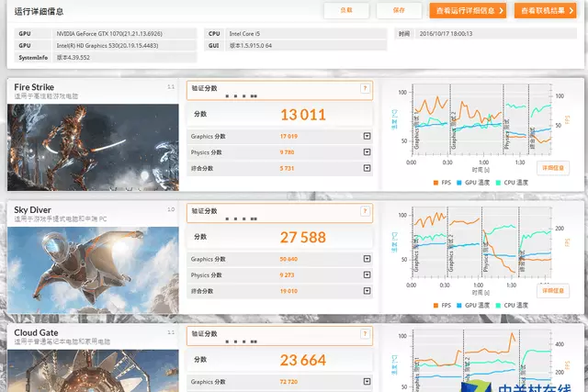Select SystemInfo version 4.39.552 field

tap(124, 57)
